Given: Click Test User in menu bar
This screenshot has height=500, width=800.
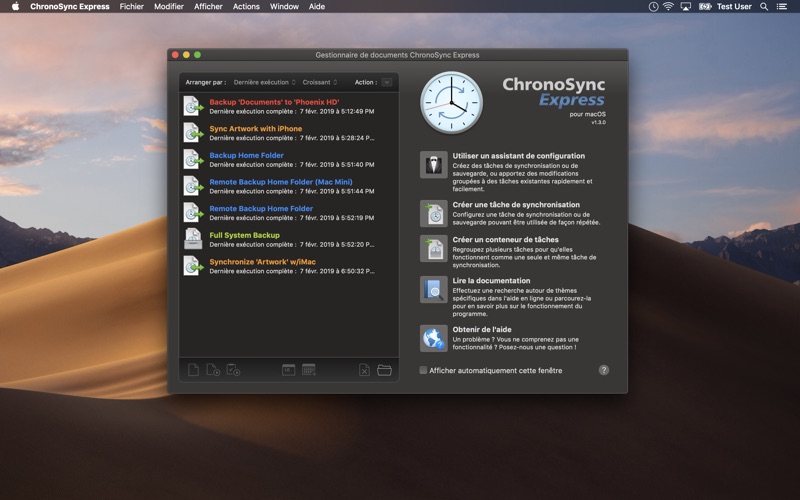Looking at the screenshot, I should (734, 7).
